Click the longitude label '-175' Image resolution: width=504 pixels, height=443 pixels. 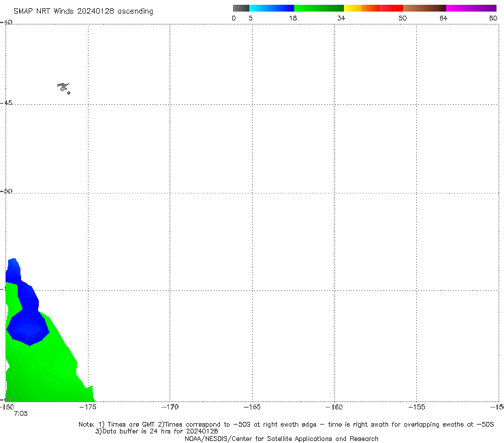pos(88,407)
